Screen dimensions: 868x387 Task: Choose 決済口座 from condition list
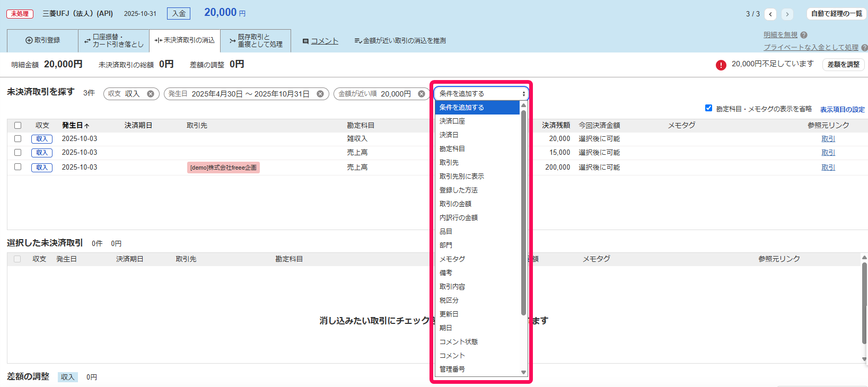[x=477, y=121]
